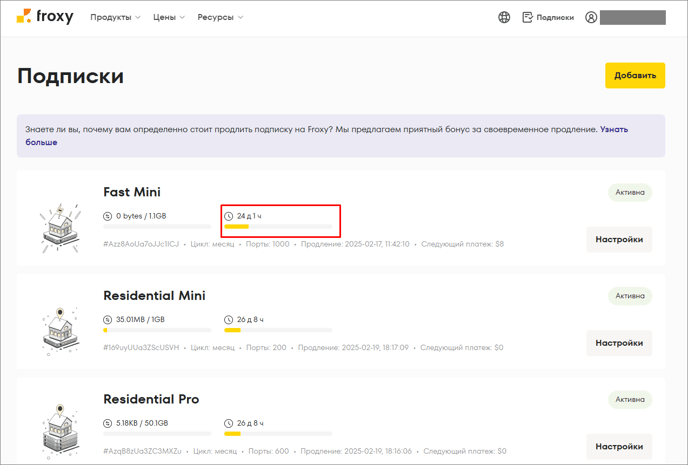688x465 pixels.
Task: Click the 24 д 1 ч remaining text
Action: coord(249,216)
